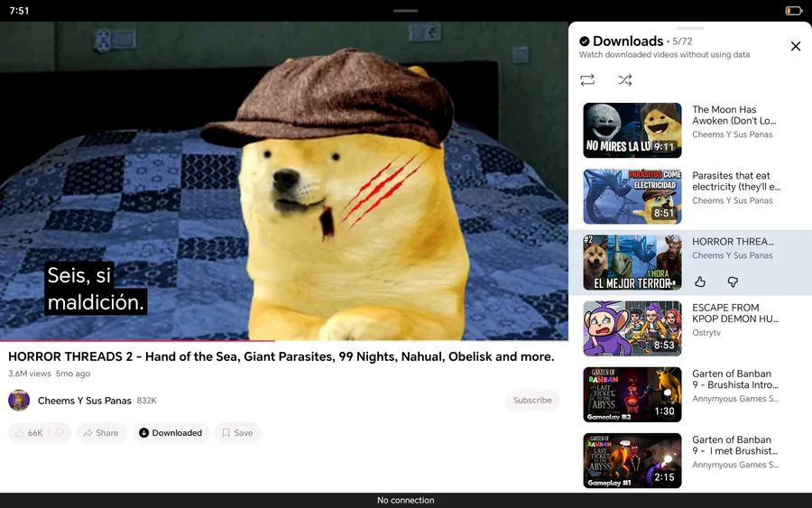Click the '3.6M views 5mo ago' info
This screenshot has width=812, height=508.
pyautogui.click(x=50, y=374)
